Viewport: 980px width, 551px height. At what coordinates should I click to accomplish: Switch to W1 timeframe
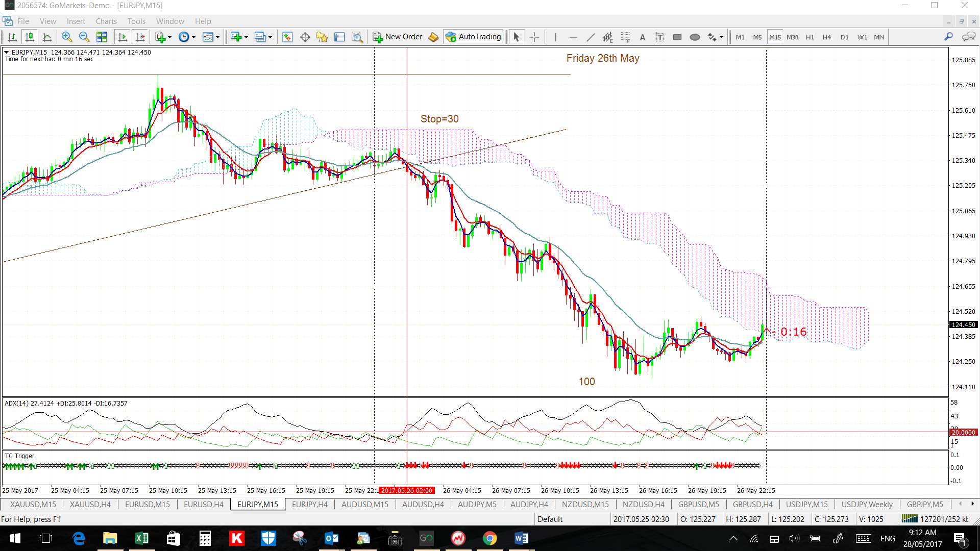(862, 37)
